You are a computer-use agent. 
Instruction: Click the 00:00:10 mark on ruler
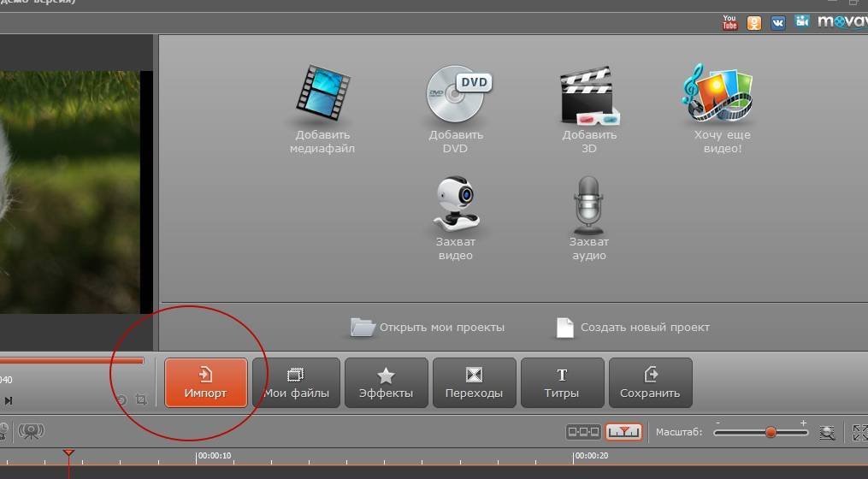[x=215, y=456]
